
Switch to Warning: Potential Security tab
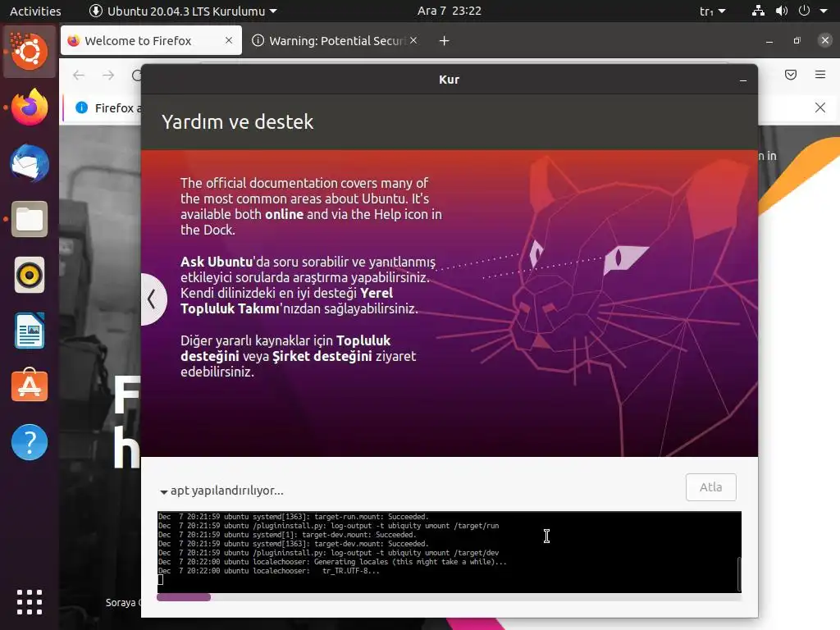336,41
